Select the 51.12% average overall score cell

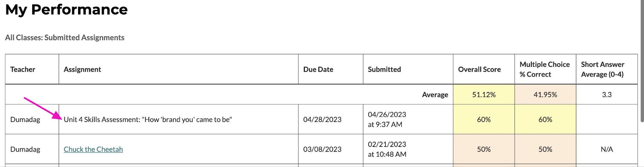tap(484, 95)
